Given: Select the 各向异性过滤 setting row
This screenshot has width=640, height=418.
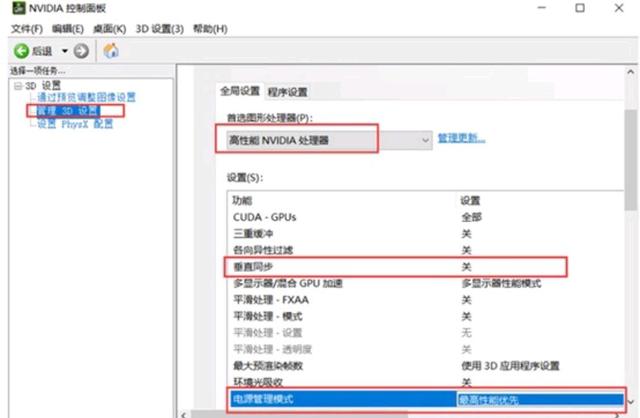Looking at the screenshot, I should (x=424, y=250).
